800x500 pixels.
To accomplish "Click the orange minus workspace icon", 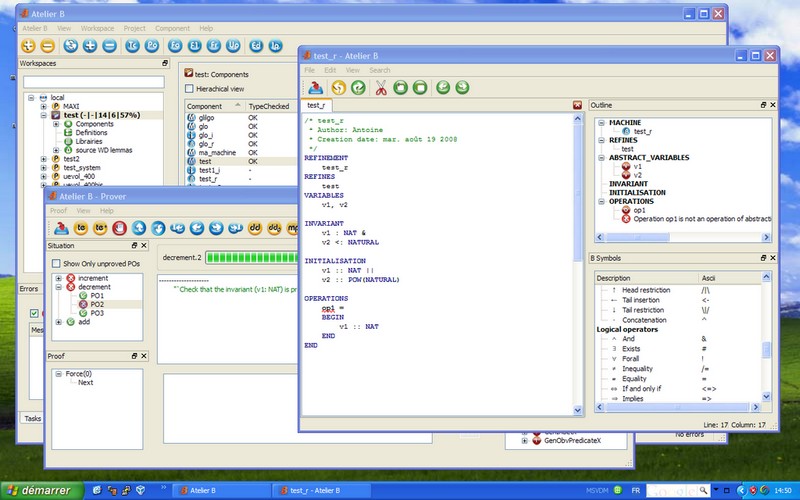I will click(x=47, y=46).
